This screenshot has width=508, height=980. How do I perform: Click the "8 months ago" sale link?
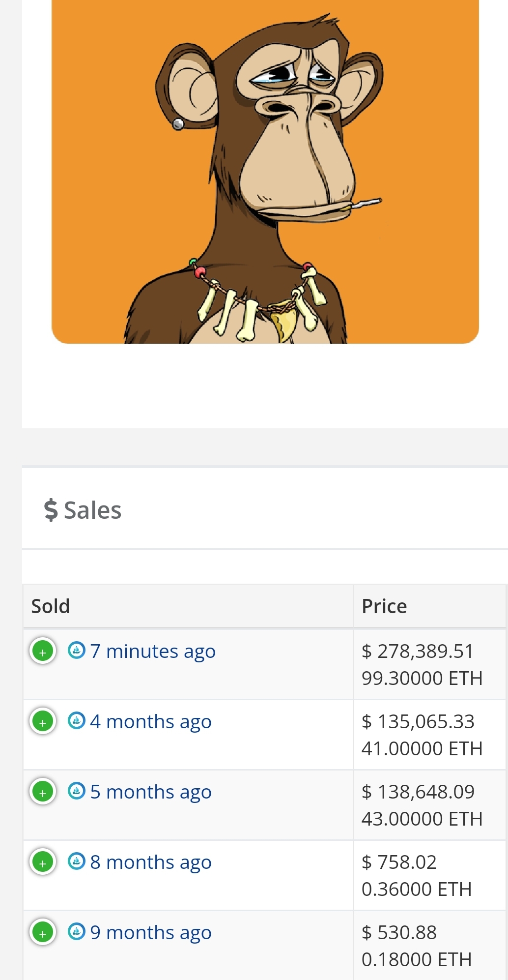[x=151, y=862]
